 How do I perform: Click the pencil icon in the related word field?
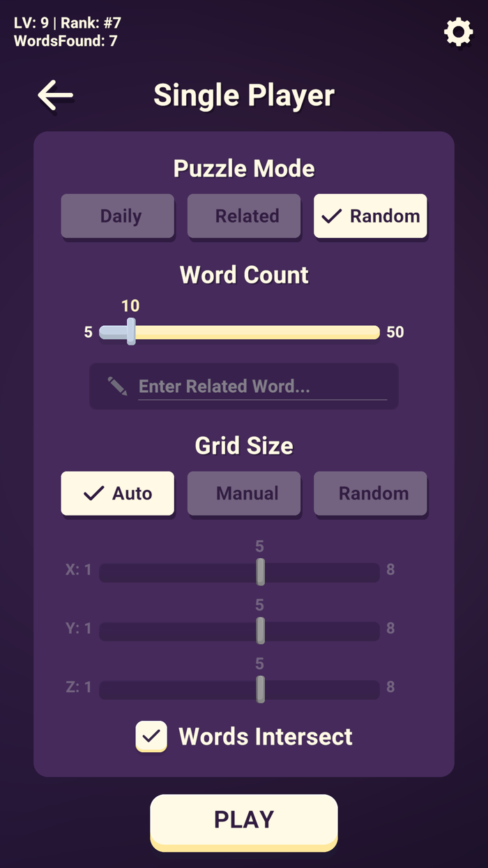(x=117, y=384)
